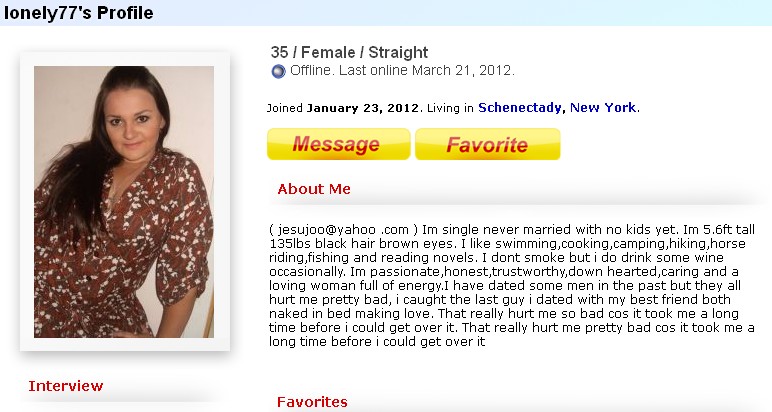Screen dimensions: 772x412
Task: Click the offline status indicator icon
Action: [x=279, y=71]
